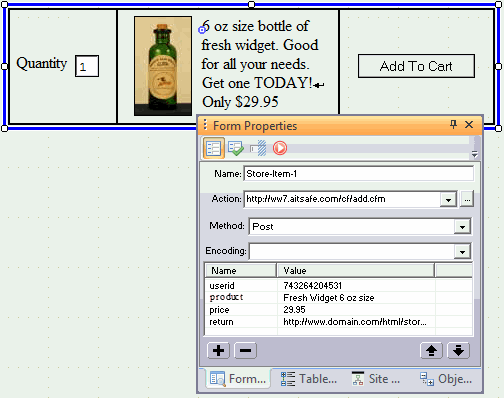
Task: Click the 'Only $29.95' text
Action: (240, 102)
